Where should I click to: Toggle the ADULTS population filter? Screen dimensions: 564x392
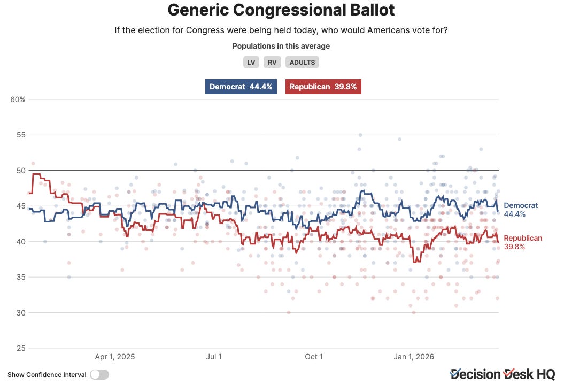(302, 62)
